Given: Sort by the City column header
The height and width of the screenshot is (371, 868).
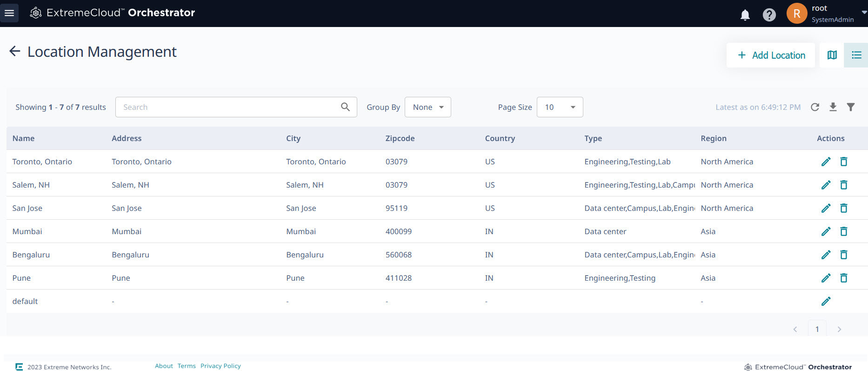Looking at the screenshot, I should (294, 138).
